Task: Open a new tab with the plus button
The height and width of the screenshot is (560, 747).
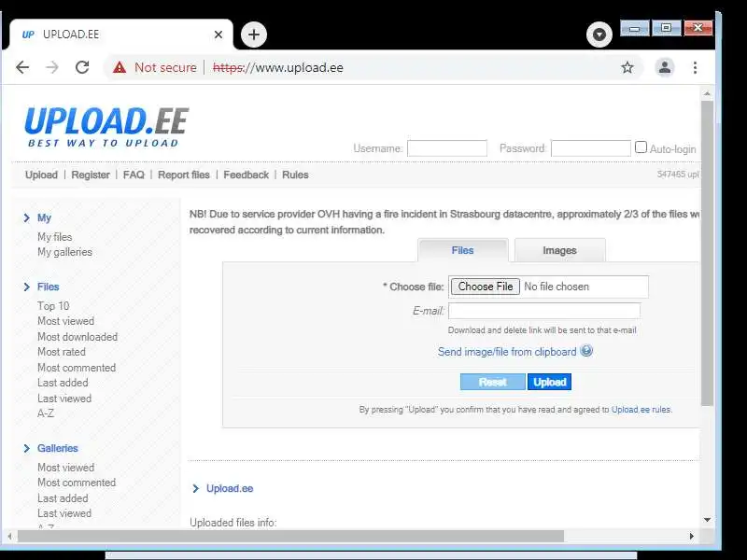Action: pyautogui.click(x=254, y=35)
